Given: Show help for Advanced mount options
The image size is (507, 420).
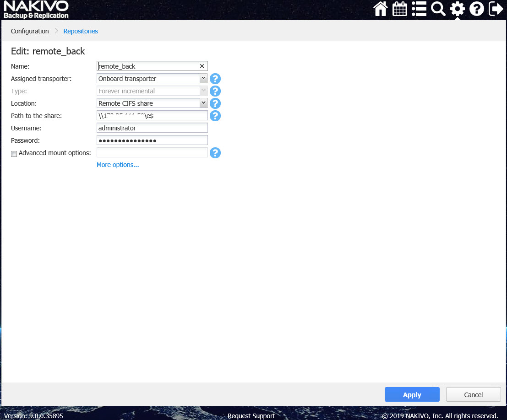Looking at the screenshot, I should coord(215,153).
